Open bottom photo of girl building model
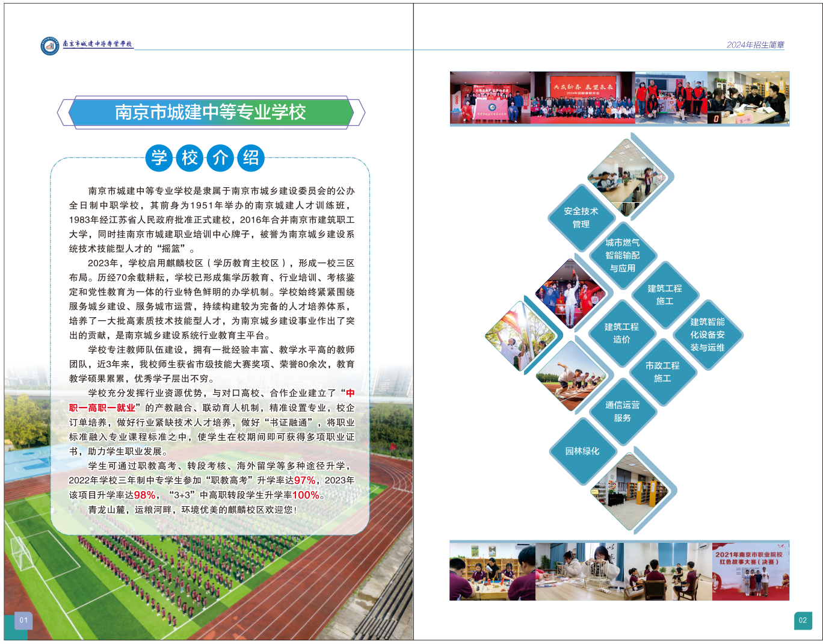 [x=579, y=571]
